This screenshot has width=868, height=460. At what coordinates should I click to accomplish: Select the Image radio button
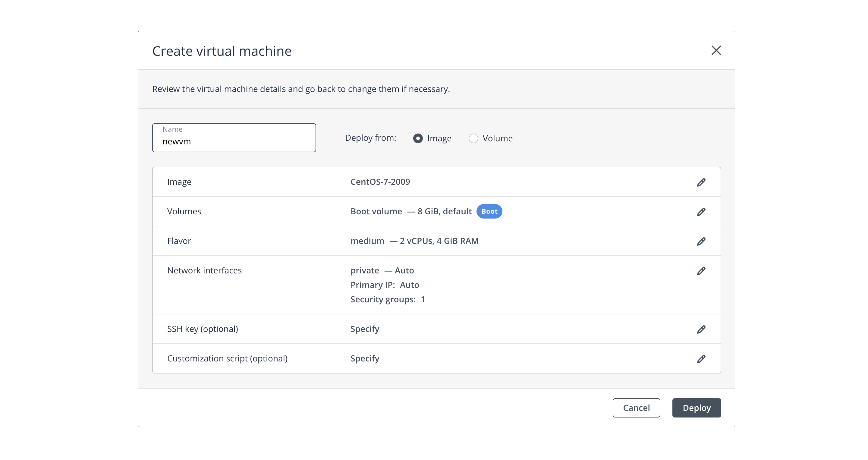418,138
